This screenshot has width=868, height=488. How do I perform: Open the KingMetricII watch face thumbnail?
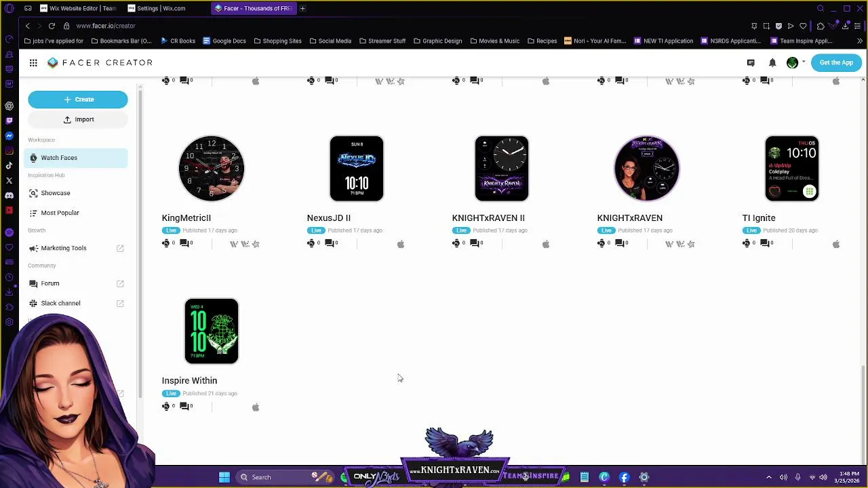(x=212, y=169)
